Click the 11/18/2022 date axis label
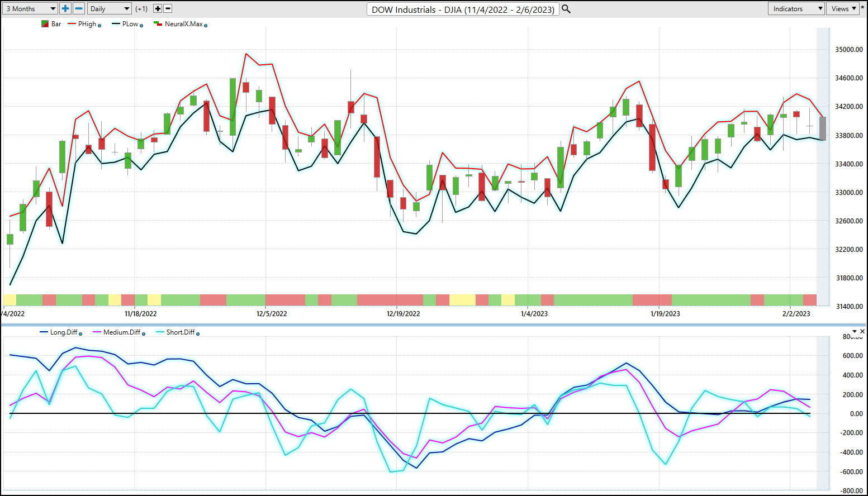The height and width of the screenshot is (496, 868). point(141,314)
